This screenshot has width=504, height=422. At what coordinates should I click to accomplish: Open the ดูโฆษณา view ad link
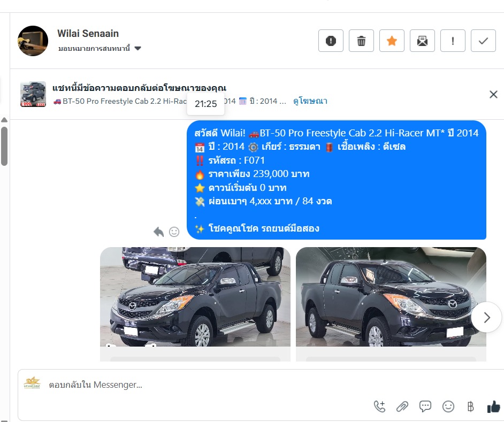tap(310, 101)
